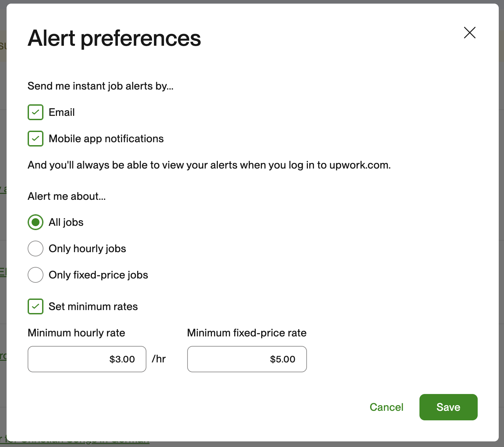This screenshot has height=447, width=504.
Task: Click the filled All jobs radio circle
Action: pos(35,222)
